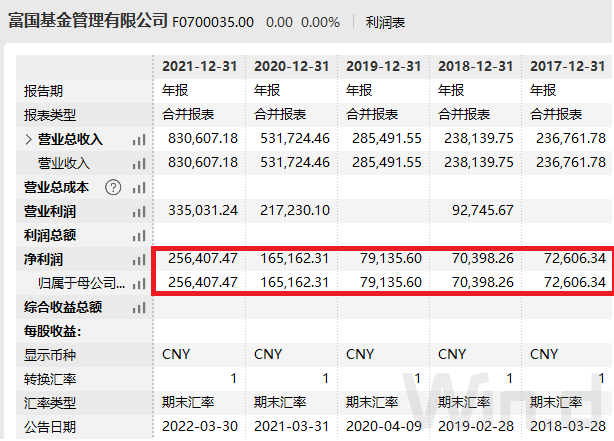
Task: Click 营业收入 value 531,724.46
Action: coord(295,163)
